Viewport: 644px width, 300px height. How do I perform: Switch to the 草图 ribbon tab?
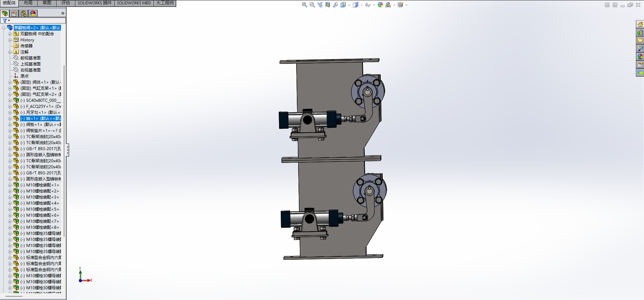click(47, 3)
